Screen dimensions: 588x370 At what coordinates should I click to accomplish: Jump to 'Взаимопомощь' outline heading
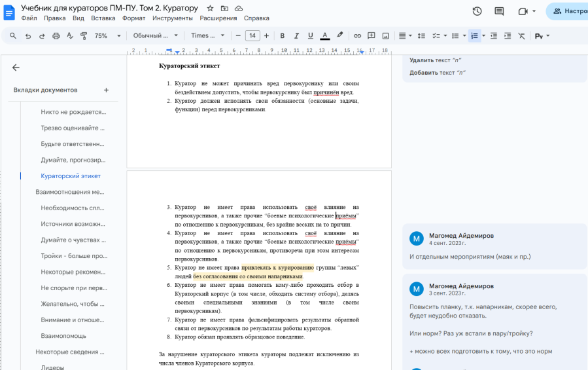click(x=63, y=336)
